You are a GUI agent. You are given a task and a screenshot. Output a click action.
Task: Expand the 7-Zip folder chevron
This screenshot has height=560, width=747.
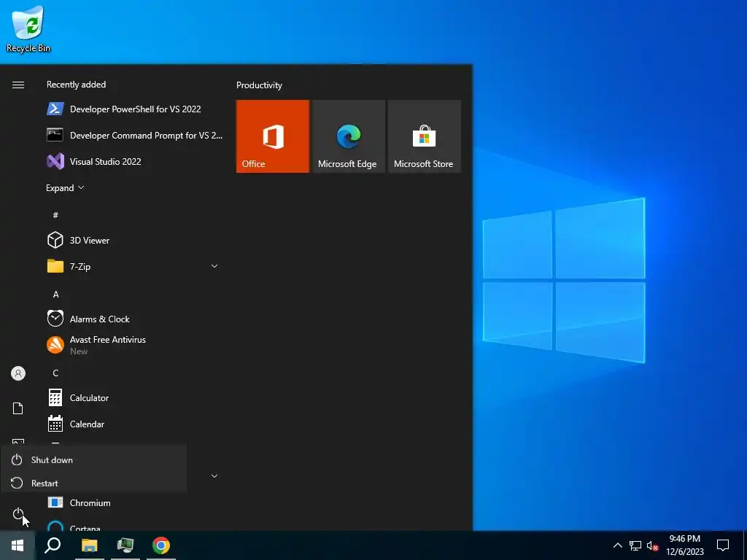click(x=214, y=266)
